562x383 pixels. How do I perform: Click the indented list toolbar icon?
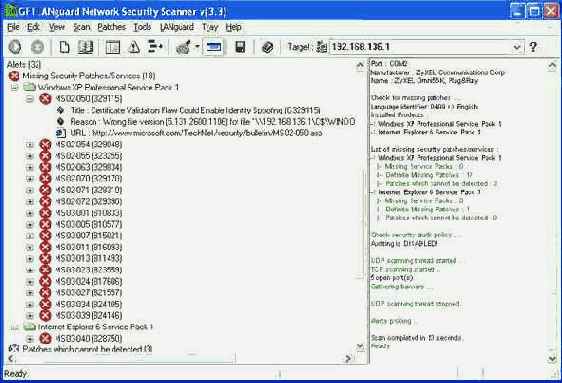coord(155,47)
